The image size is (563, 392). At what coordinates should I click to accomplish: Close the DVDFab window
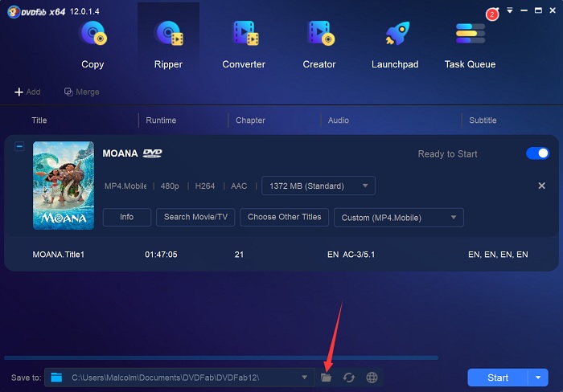553,10
